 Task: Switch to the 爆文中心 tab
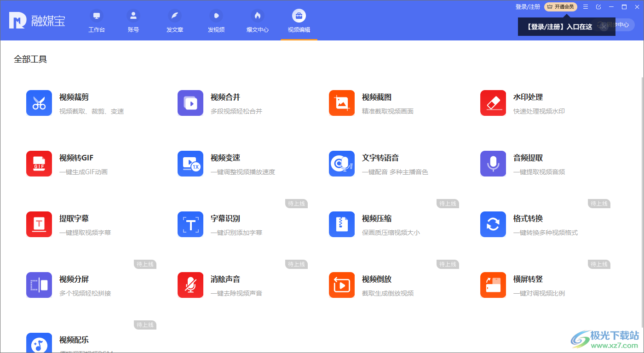point(258,21)
